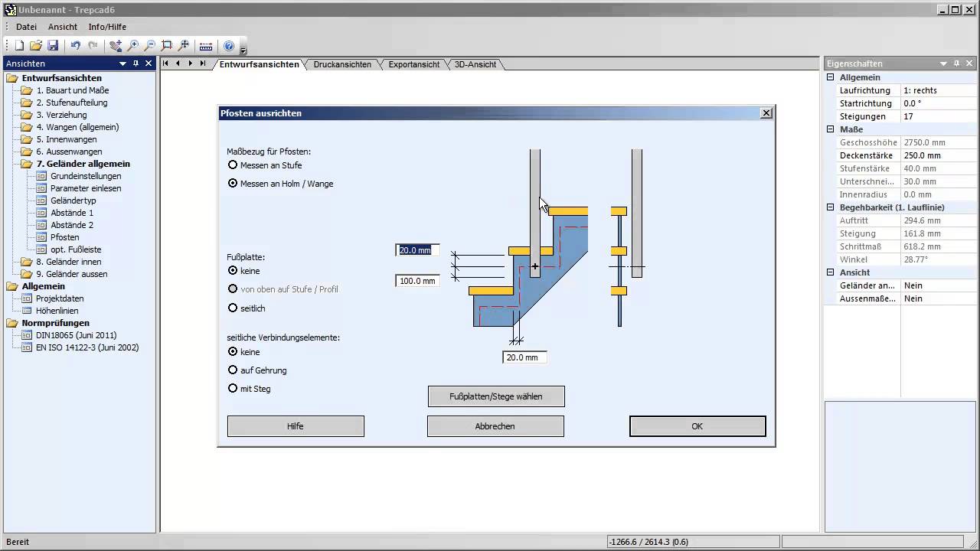The height and width of the screenshot is (551, 980).
Task: Open the Abstände 2 view
Action: (72, 225)
